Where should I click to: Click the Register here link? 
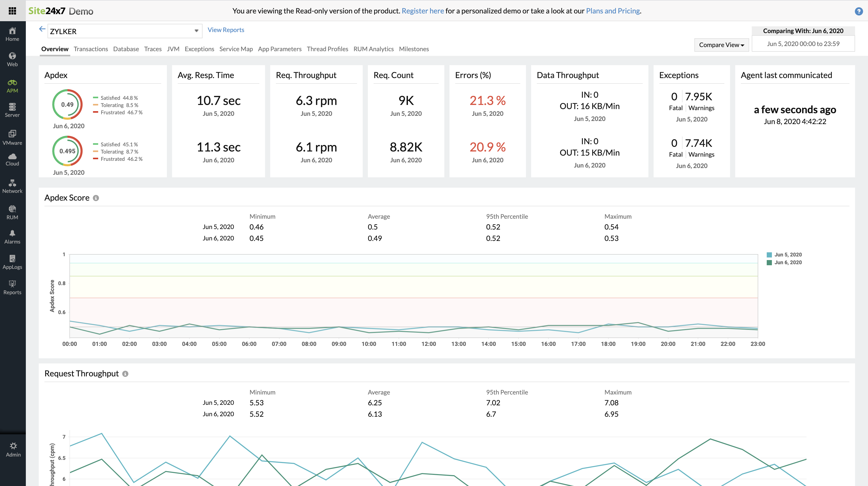coord(423,11)
